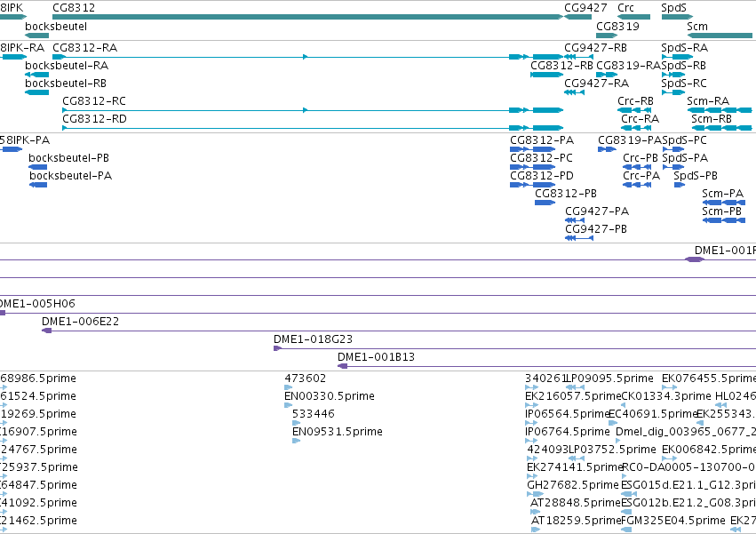Click the CG8312-PD protein label
The height and width of the screenshot is (534, 756).
click(542, 176)
